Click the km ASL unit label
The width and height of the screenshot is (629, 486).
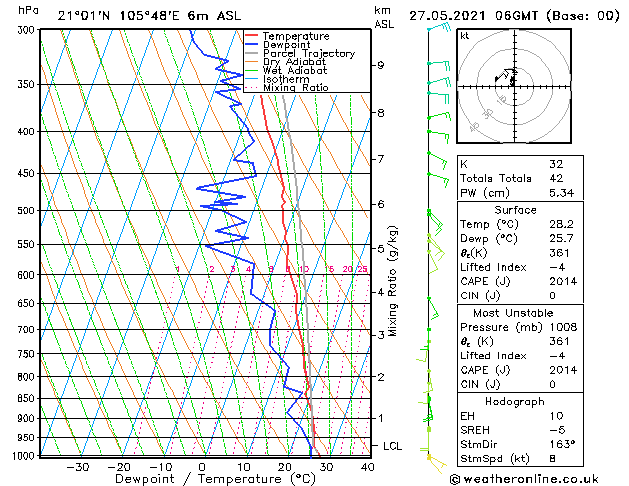[384, 17]
